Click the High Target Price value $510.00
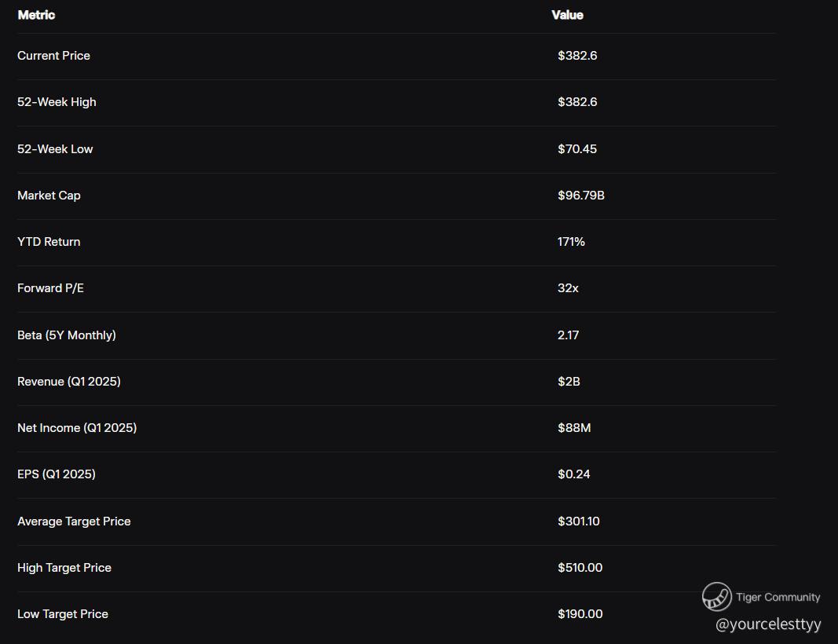 click(580, 568)
